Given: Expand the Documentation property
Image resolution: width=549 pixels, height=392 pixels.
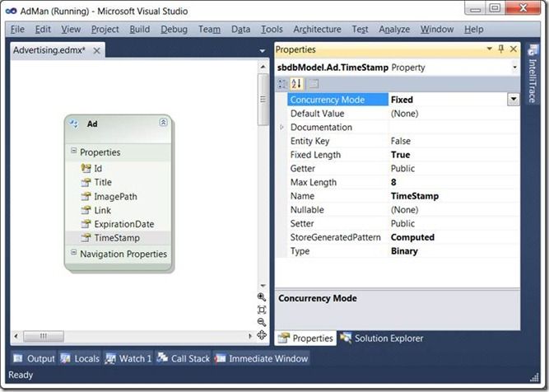Looking at the screenshot, I should [x=281, y=127].
